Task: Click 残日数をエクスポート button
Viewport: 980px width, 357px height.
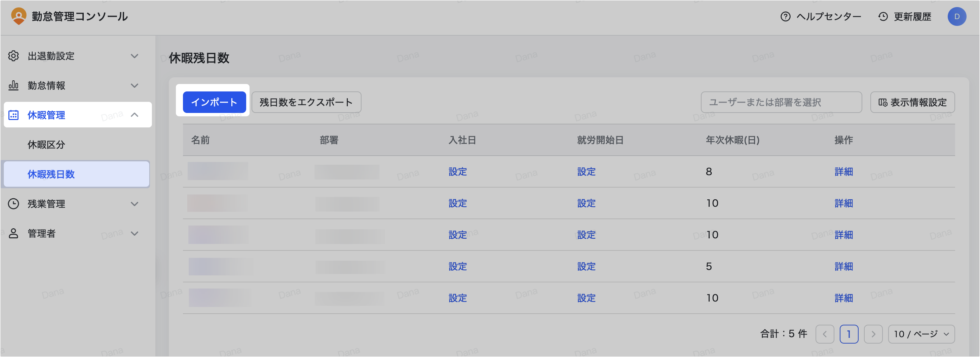Action: [306, 102]
